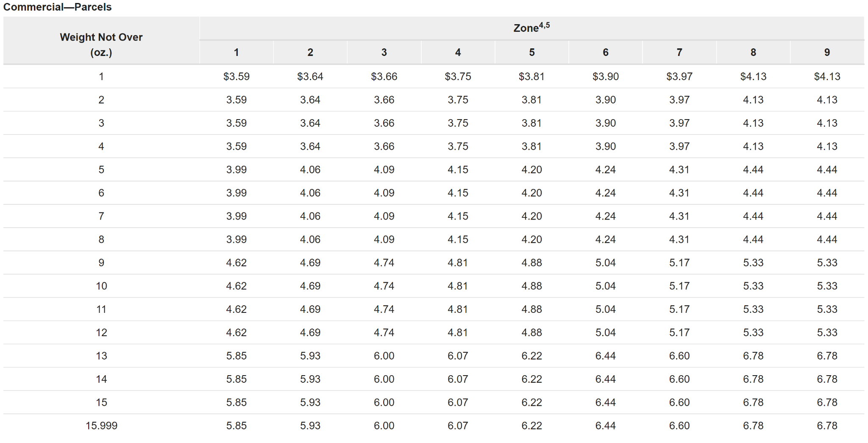868x443 pixels.
Task: Click the Zone 5 column header
Action: point(531,52)
